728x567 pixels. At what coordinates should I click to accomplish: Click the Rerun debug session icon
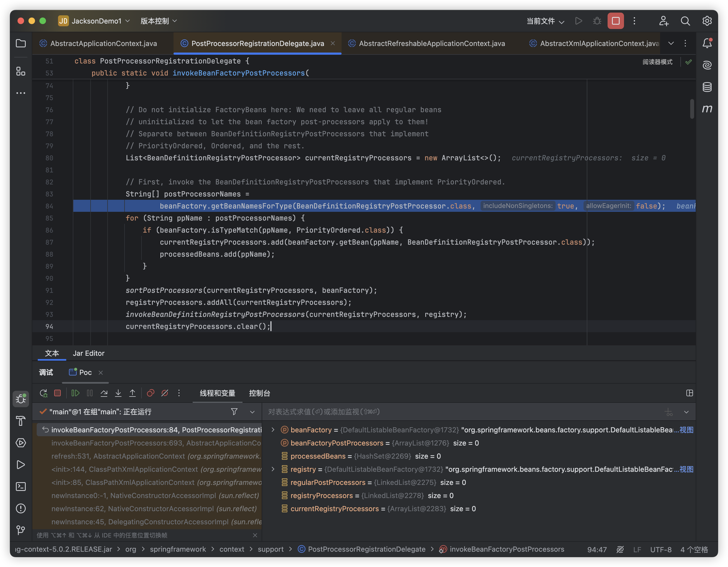(43, 393)
